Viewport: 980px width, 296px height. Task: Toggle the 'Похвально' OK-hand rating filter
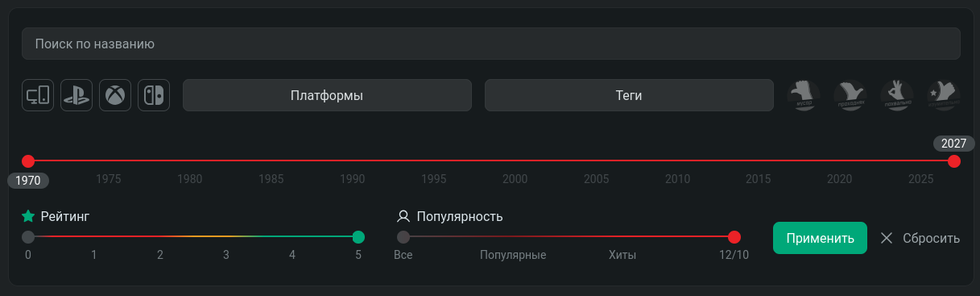point(896,95)
